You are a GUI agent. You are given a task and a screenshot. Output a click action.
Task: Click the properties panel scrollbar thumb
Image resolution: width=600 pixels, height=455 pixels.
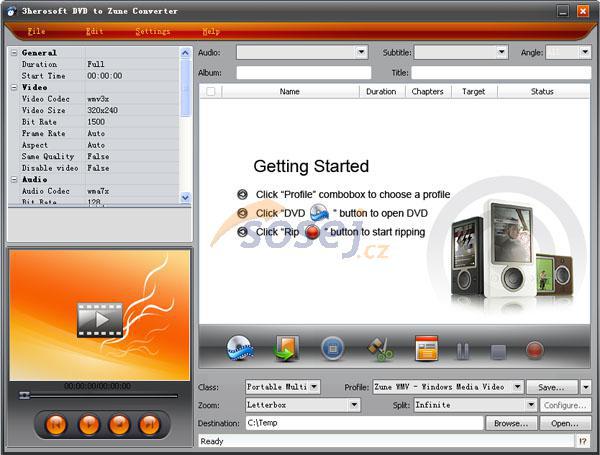(185, 88)
